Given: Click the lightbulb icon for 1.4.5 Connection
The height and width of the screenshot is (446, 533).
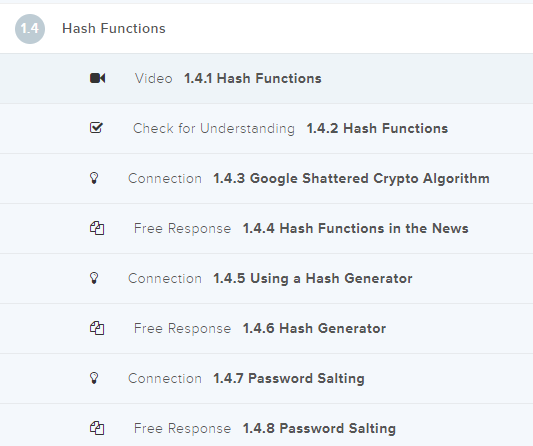Looking at the screenshot, I should (x=94, y=278).
